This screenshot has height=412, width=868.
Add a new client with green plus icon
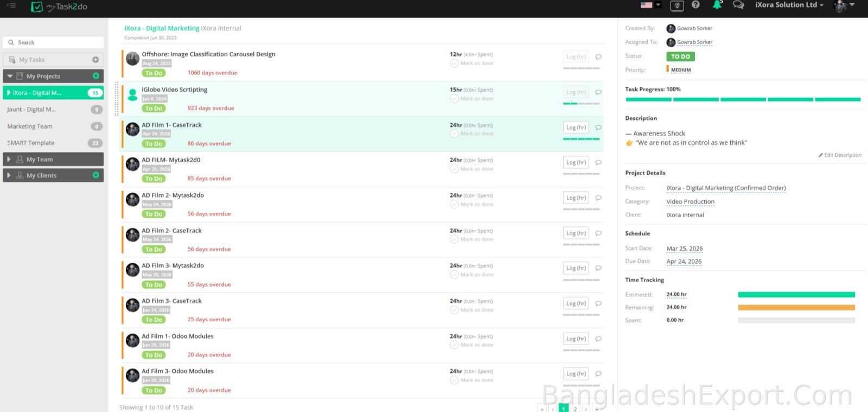click(96, 175)
